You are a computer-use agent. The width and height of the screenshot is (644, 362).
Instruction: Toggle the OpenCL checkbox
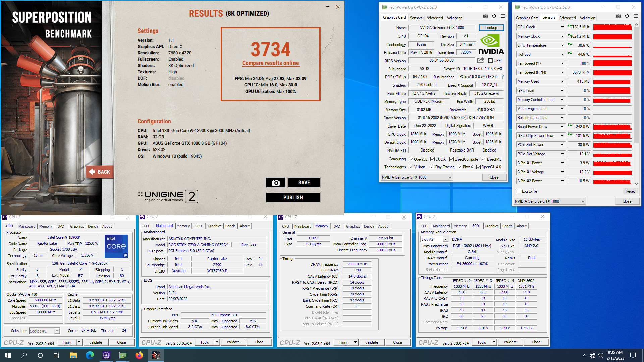click(411, 159)
